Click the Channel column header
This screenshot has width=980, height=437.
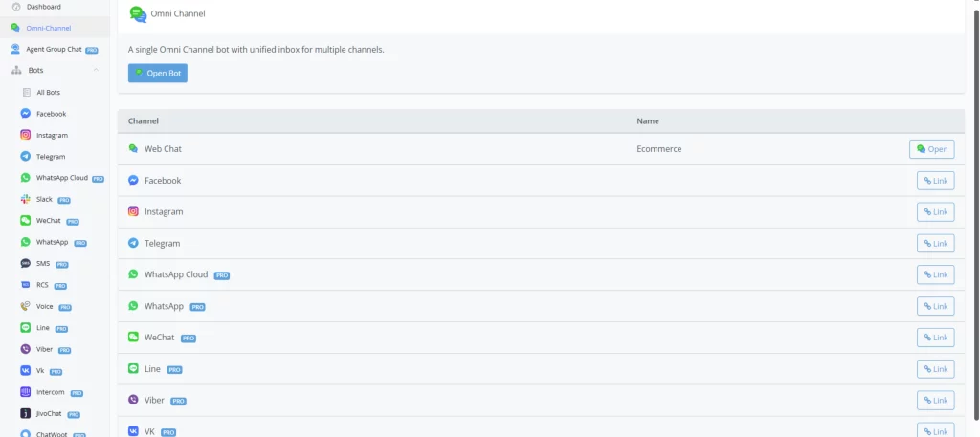point(144,121)
